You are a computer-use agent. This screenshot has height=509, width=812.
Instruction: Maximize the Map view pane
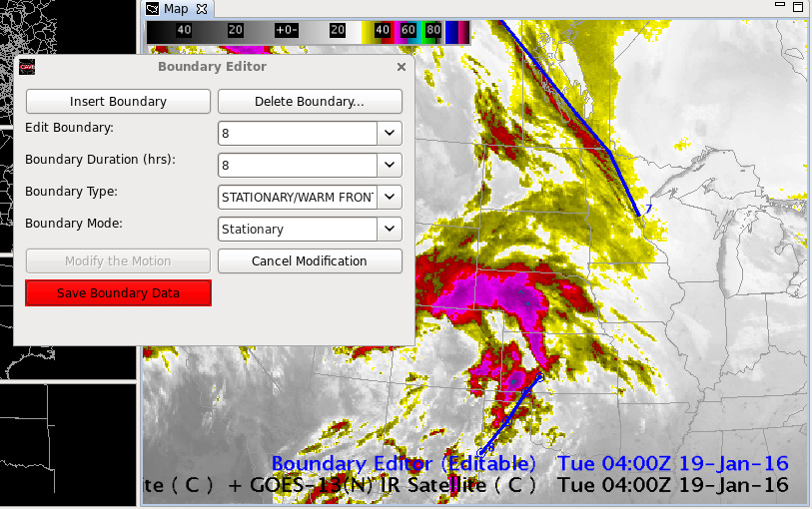[x=798, y=6]
